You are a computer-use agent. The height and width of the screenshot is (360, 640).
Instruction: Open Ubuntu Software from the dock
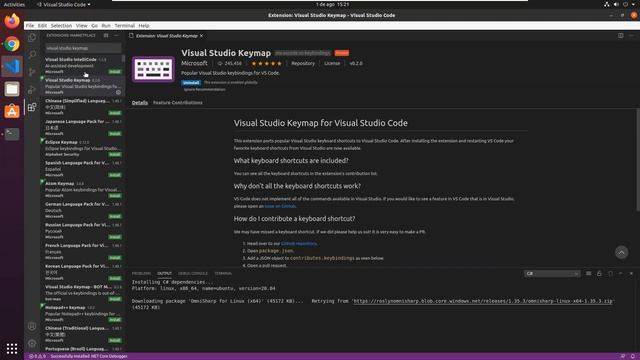click(12, 111)
